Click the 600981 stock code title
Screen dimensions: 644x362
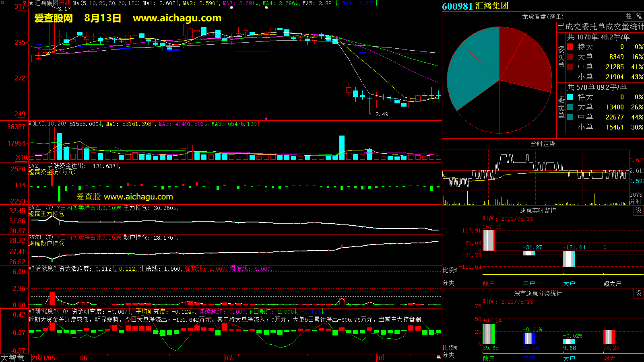coord(457,6)
